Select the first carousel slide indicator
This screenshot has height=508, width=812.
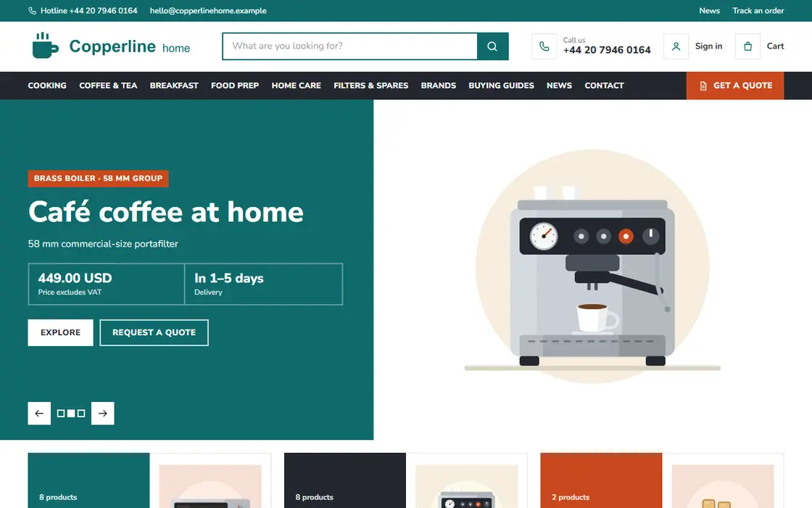tap(61, 413)
